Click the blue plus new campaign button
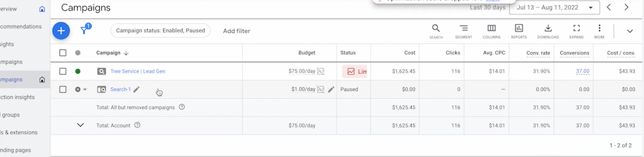The width and height of the screenshot is (644, 157). 61,31
